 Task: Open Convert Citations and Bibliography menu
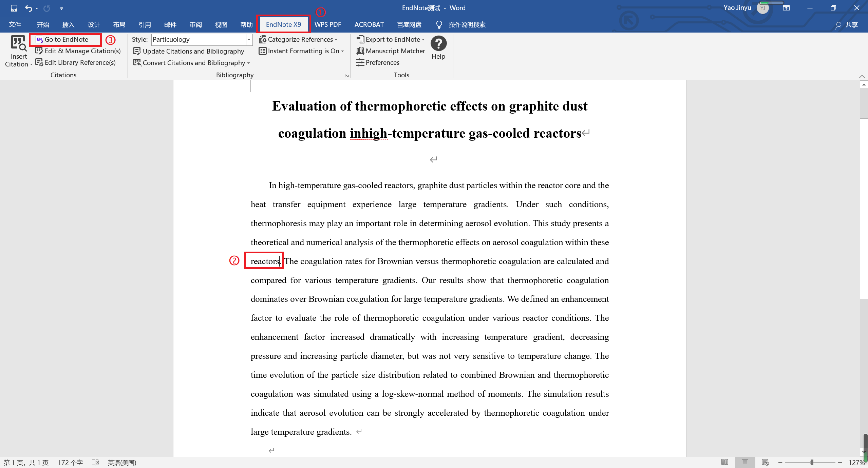pos(192,63)
